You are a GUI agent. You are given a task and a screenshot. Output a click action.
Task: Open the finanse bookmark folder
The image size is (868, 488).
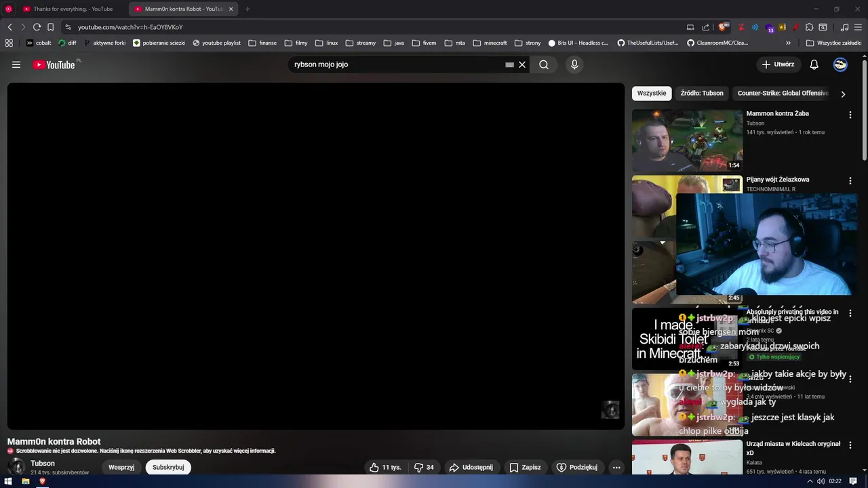[x=262, y=43]
